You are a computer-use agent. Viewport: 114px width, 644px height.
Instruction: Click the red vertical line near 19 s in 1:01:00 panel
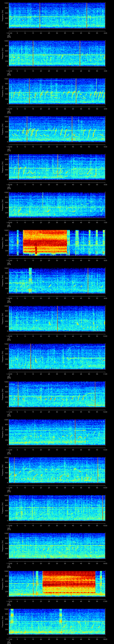[40, 16]
